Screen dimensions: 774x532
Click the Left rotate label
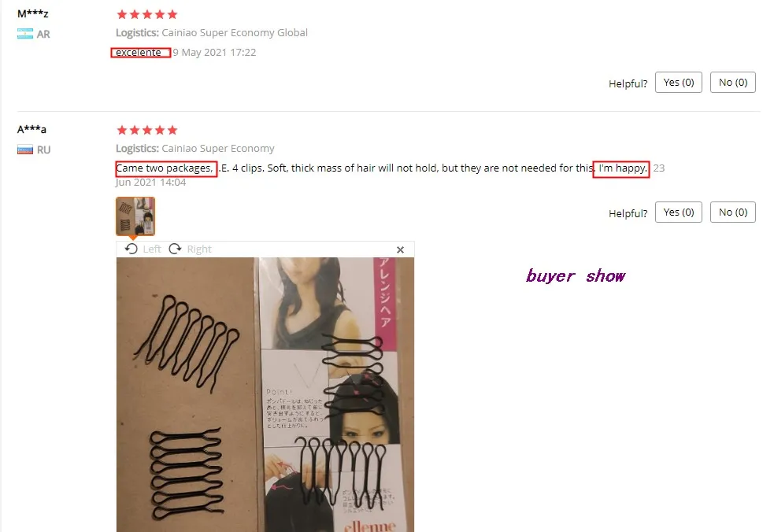(x=151, y=249)
